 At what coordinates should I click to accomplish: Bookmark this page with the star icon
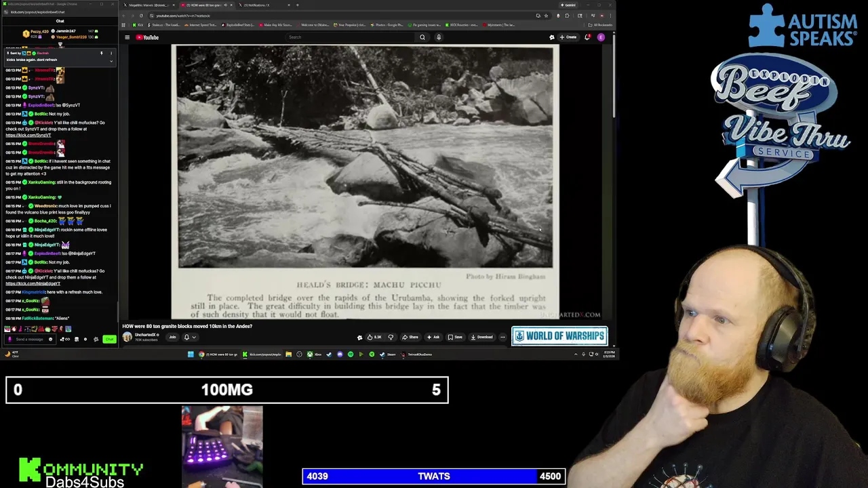tap(546, 16)
